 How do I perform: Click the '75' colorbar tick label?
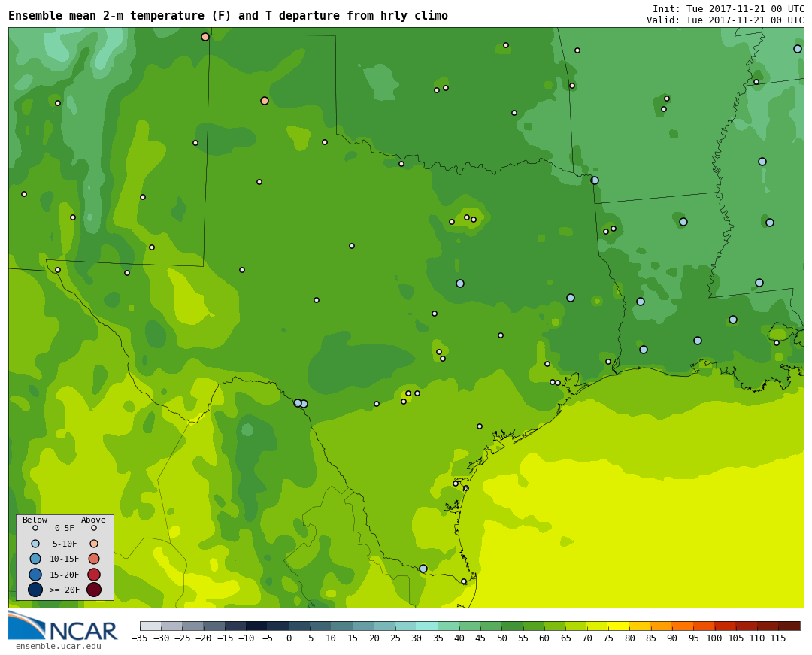(608, 638)
